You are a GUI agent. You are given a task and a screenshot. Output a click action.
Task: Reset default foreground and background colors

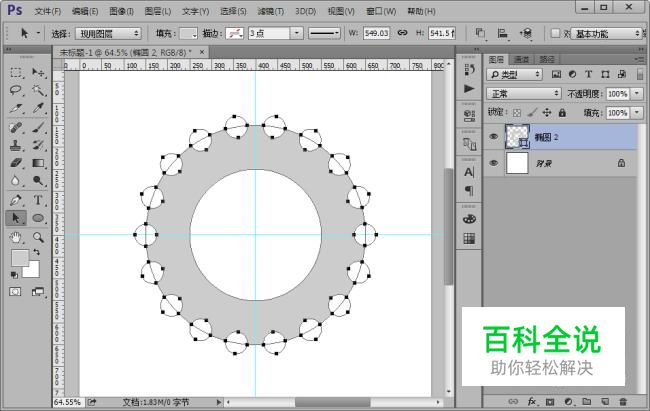(14, 275)
